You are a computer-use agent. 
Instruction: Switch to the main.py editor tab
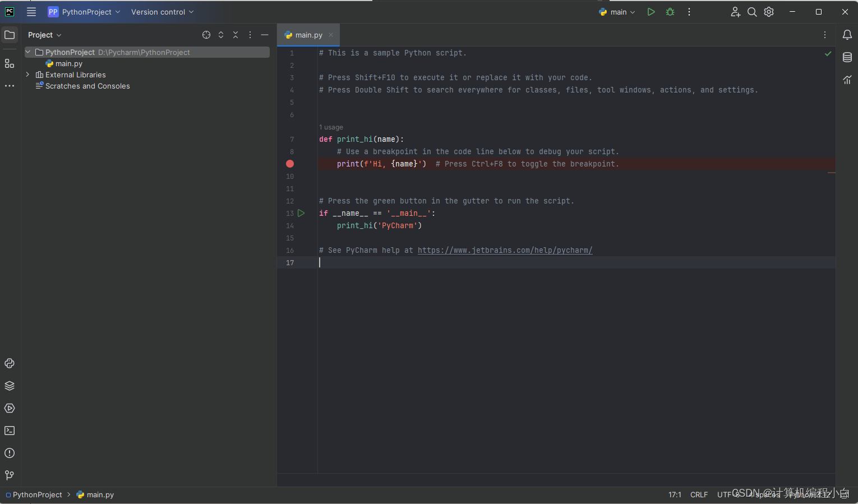coord(309,35)
